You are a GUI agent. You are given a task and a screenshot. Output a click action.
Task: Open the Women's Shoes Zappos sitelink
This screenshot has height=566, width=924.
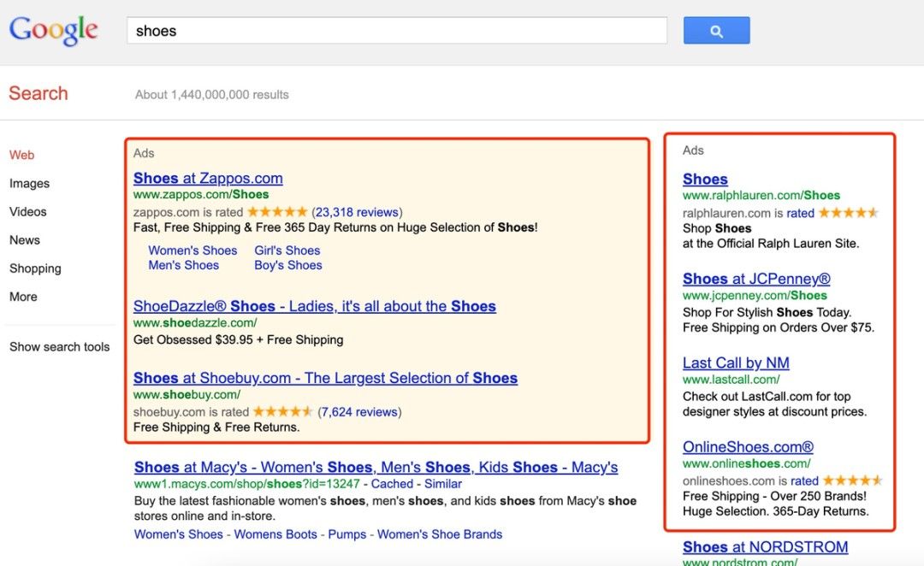[192, 251]
